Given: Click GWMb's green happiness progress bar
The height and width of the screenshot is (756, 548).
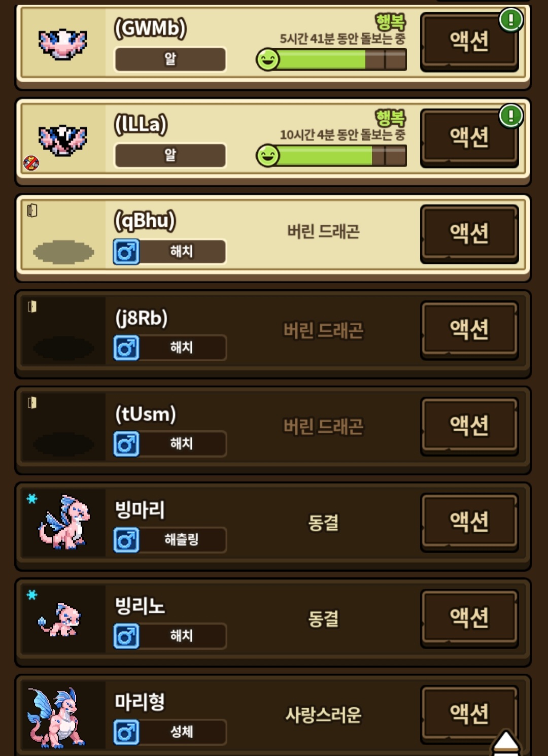Looking at the screenshot, I should [332, 60].
